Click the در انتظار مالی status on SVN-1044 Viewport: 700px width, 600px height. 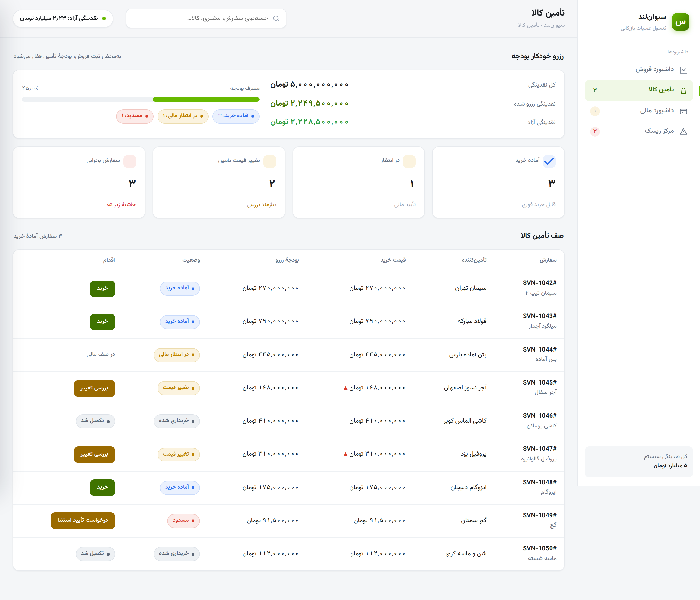point(177,355)
